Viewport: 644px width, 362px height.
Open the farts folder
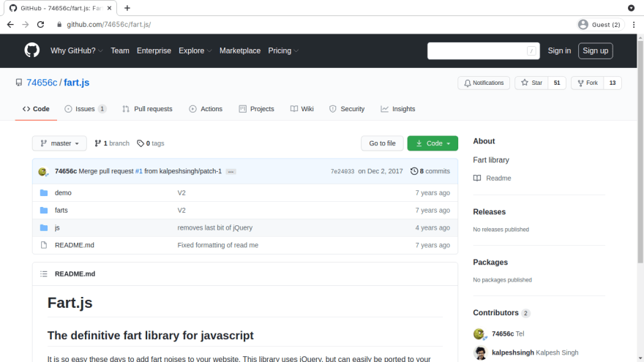tap(61, 210)
